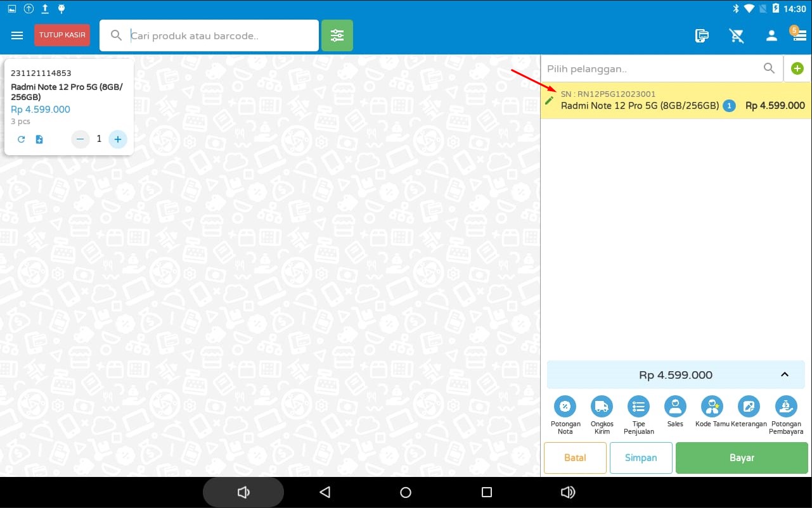Focus the product or barcode search field
Screen dimensions: 812x508
point(209,35)
